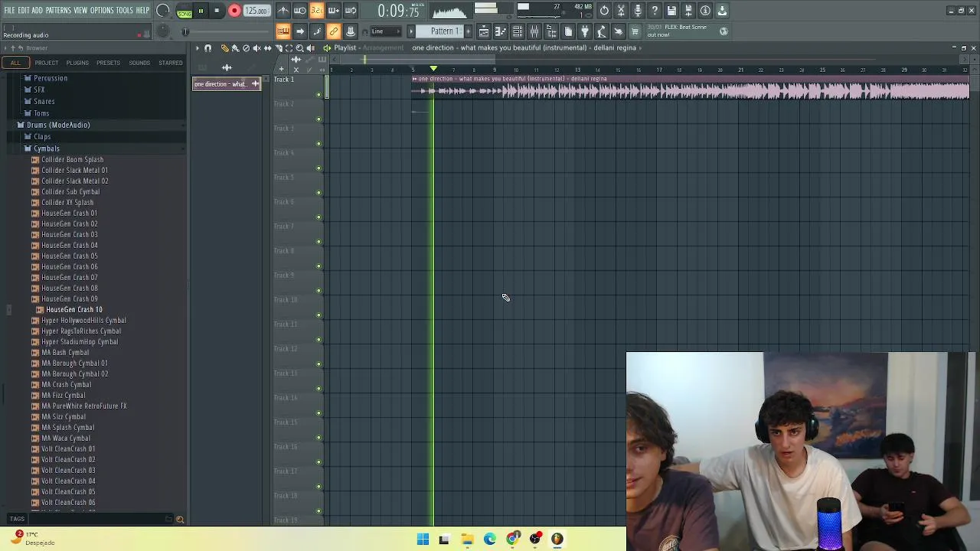Open File Explorer from the taskbar
This screenshot has width=980, height=551.
(467, 540)
